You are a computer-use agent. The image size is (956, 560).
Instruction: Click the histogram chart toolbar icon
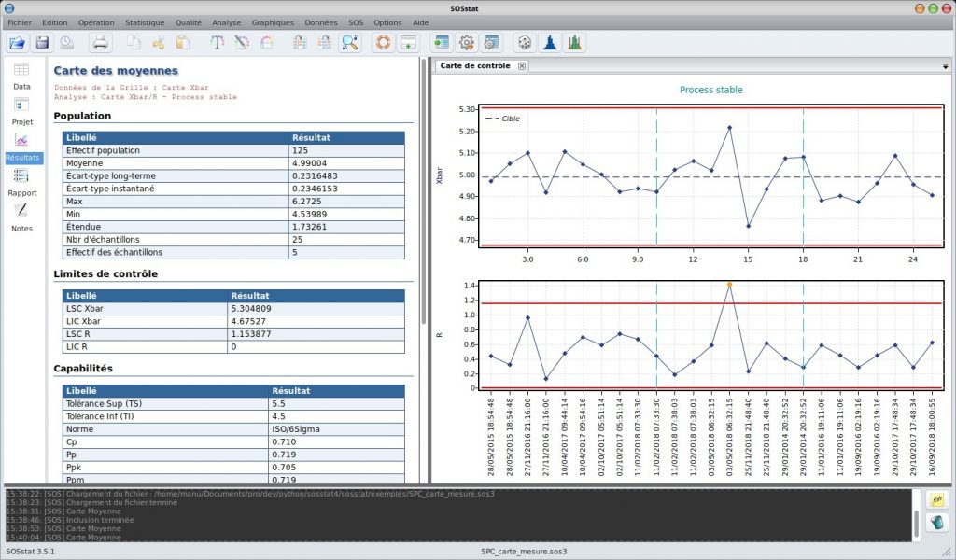575,42
